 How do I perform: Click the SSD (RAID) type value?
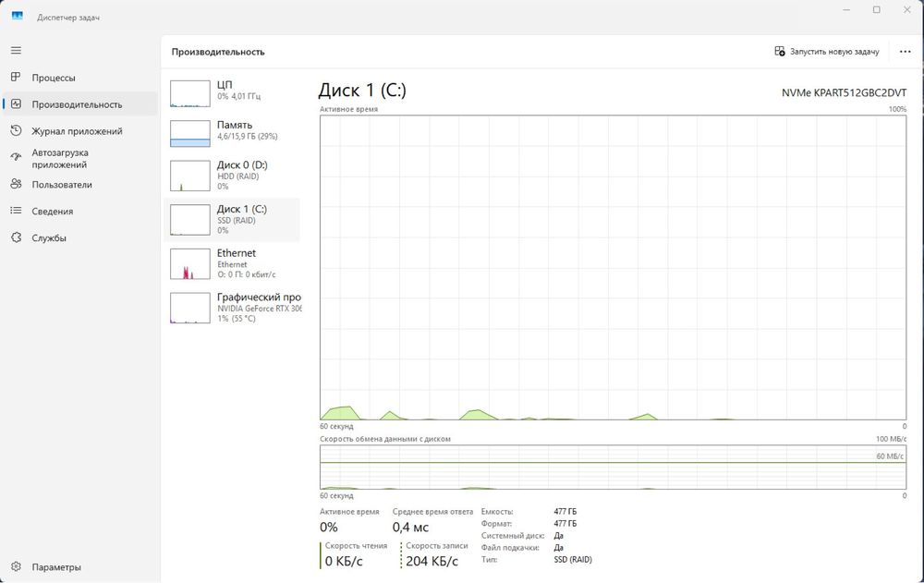573,559
